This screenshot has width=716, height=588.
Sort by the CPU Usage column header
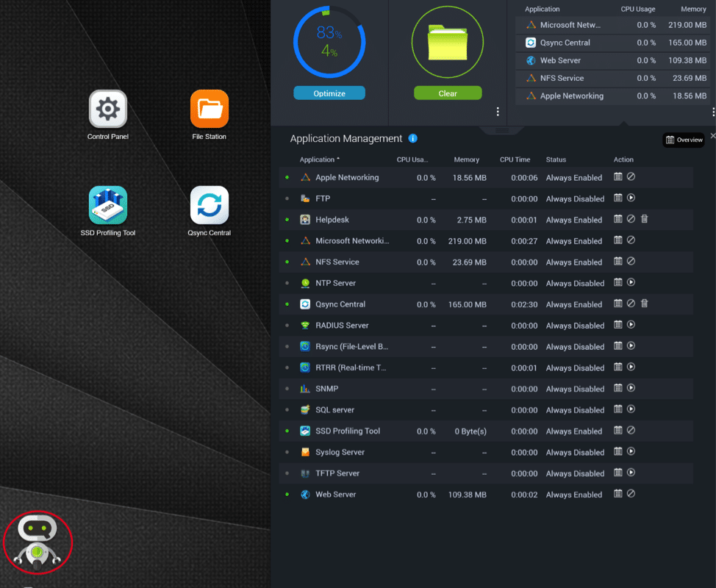click(412, 159)
